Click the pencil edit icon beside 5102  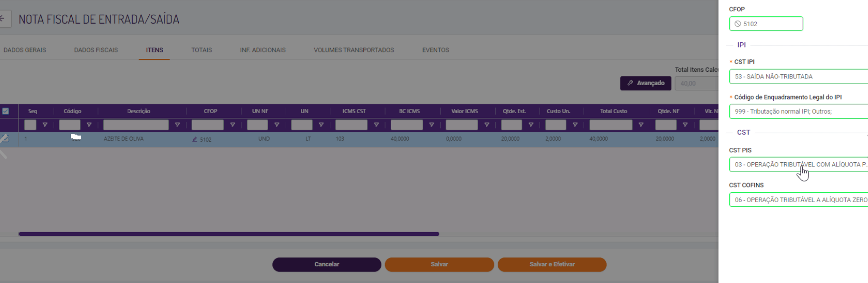pyautogui.click(x=194, y=139)
